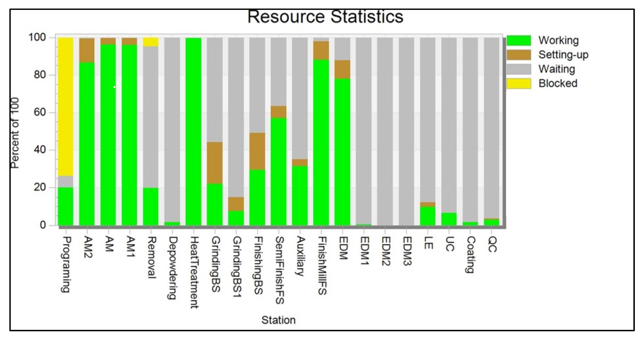
Task: Click the gray Waiting bar of the Coating station
Action: (x=470, y=129)
